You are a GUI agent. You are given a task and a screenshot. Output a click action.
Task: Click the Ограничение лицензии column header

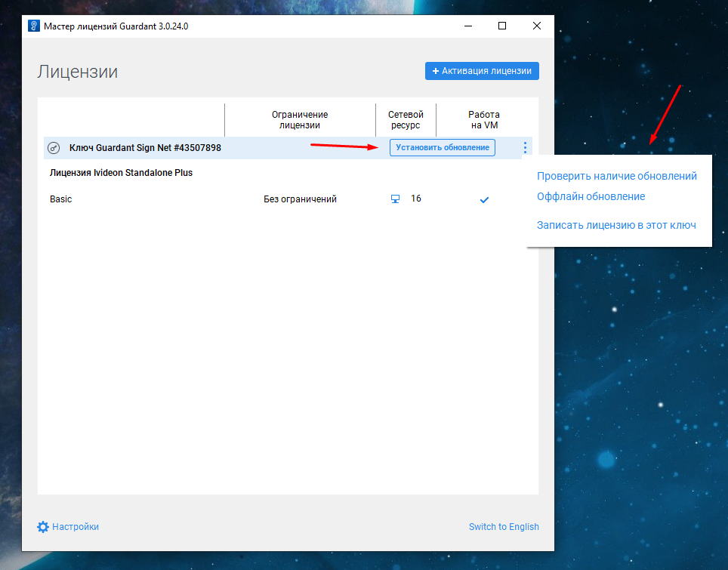(300, 120)
